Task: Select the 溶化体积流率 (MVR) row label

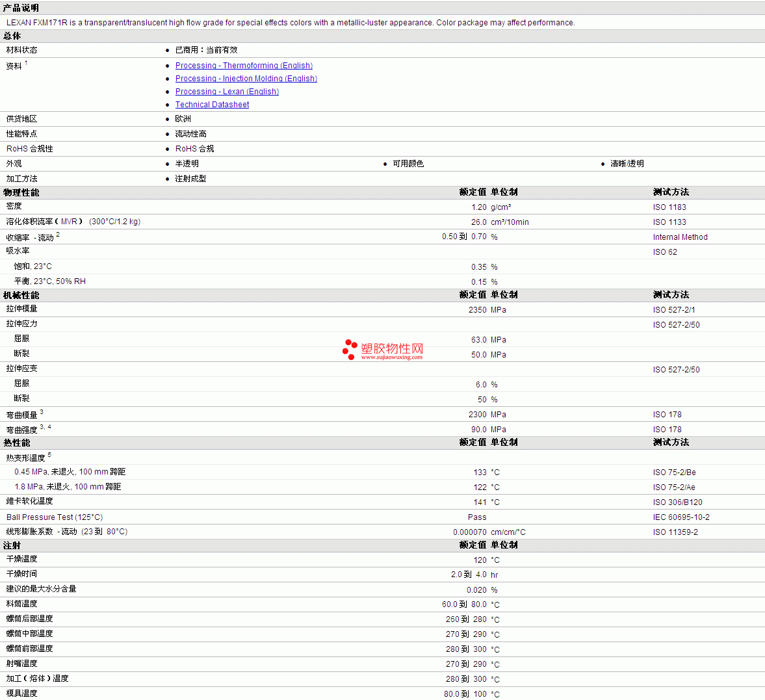Action: pos(73,222)
